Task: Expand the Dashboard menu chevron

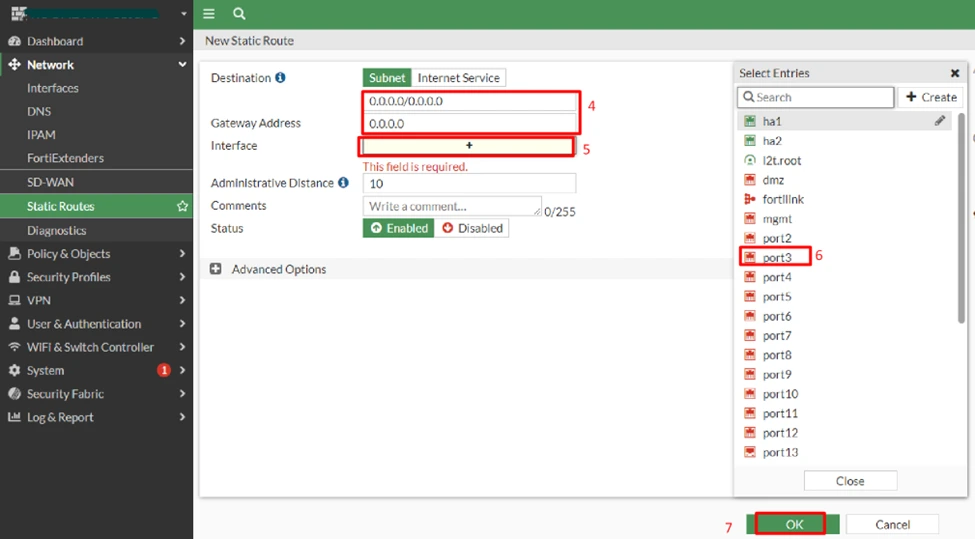Action: pyautogui.click(x=182, y=41)
